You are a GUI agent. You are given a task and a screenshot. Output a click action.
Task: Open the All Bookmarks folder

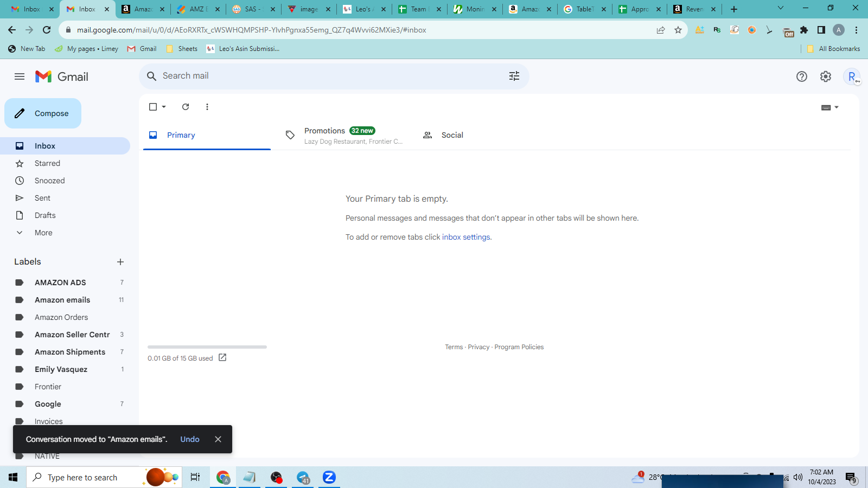click(833, 49)
